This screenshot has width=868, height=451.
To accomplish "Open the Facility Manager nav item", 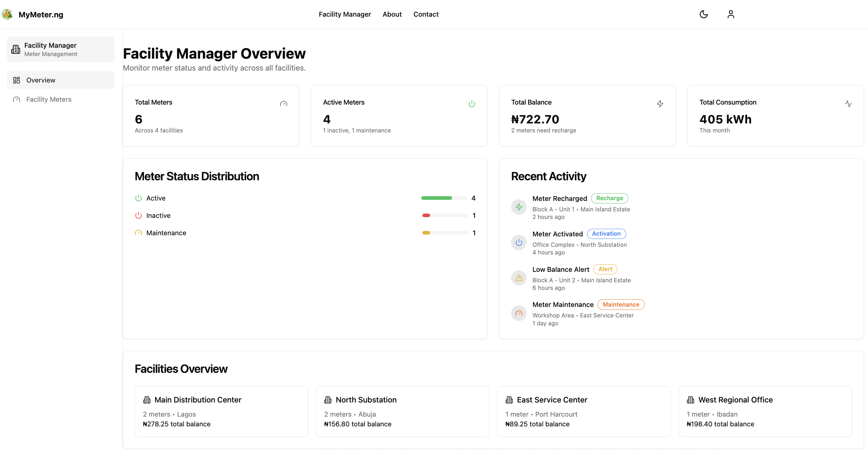I will tap(345, 14).
